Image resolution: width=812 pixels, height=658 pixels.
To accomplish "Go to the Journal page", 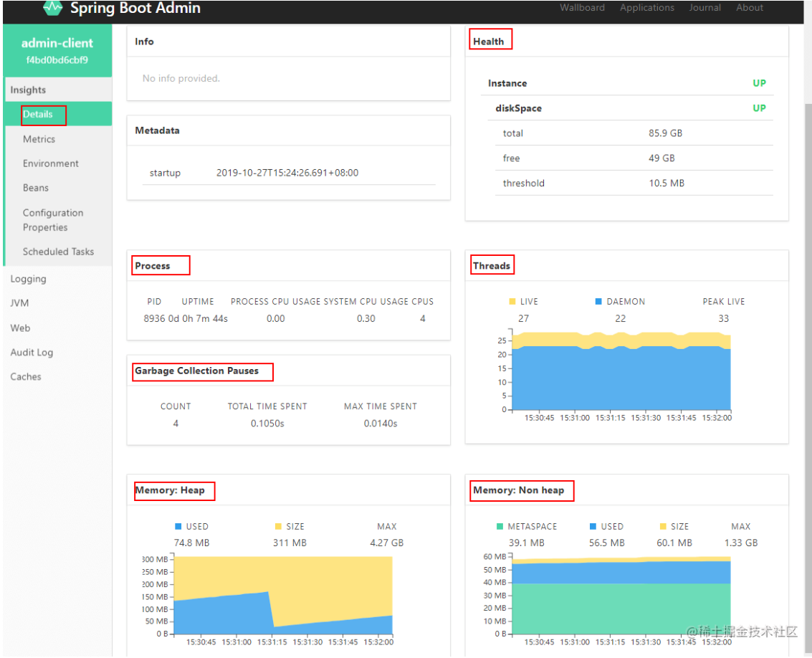I will point(704,8).
